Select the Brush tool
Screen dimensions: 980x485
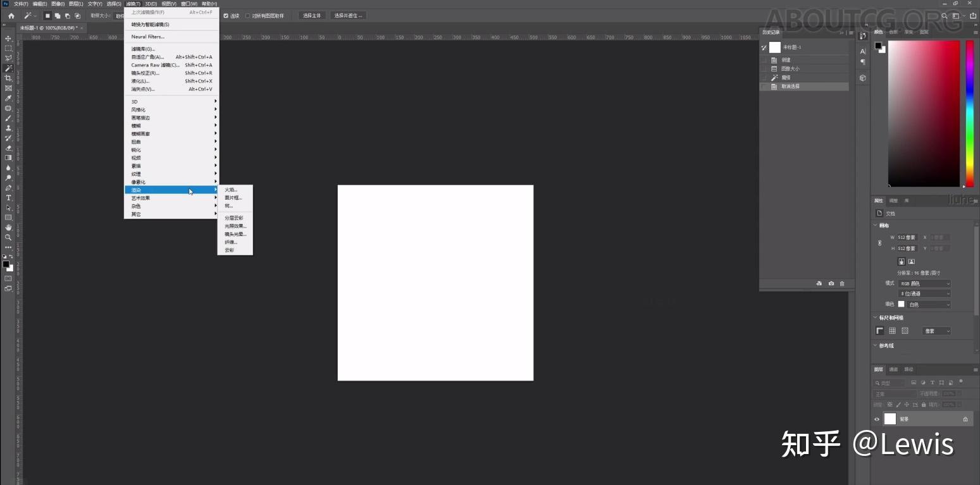pos(8,118)
